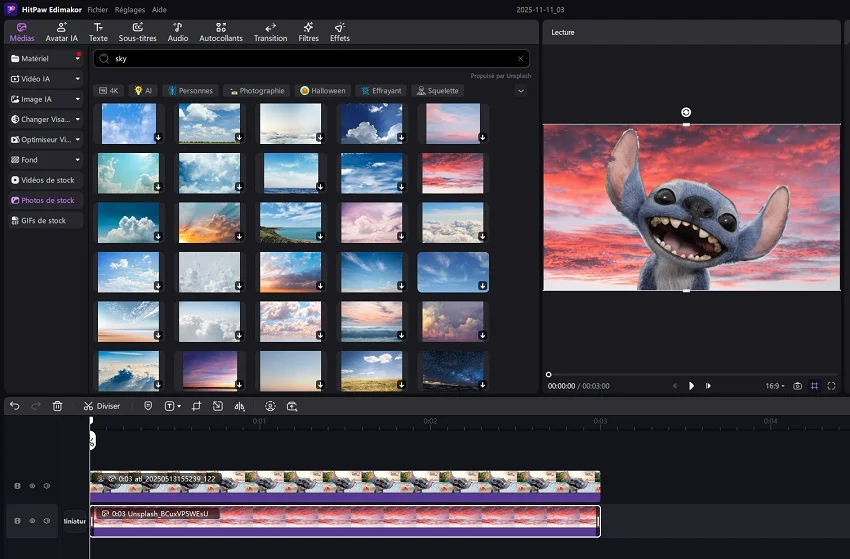Step forward to the next frame
This screenshot has width=850, height=559.
coord(708,386)
